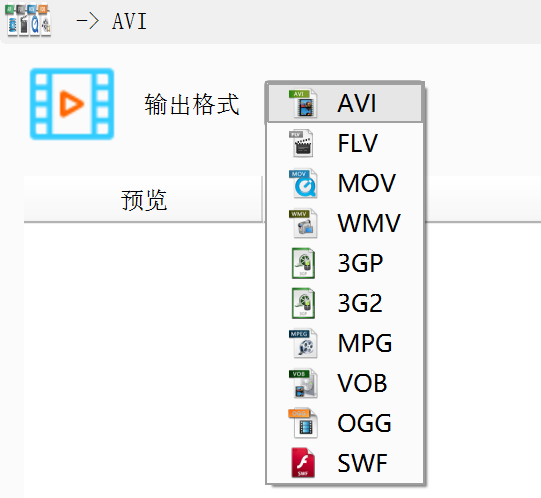
Task: Select the 3GP format option
Action: [x=345, y=263]
